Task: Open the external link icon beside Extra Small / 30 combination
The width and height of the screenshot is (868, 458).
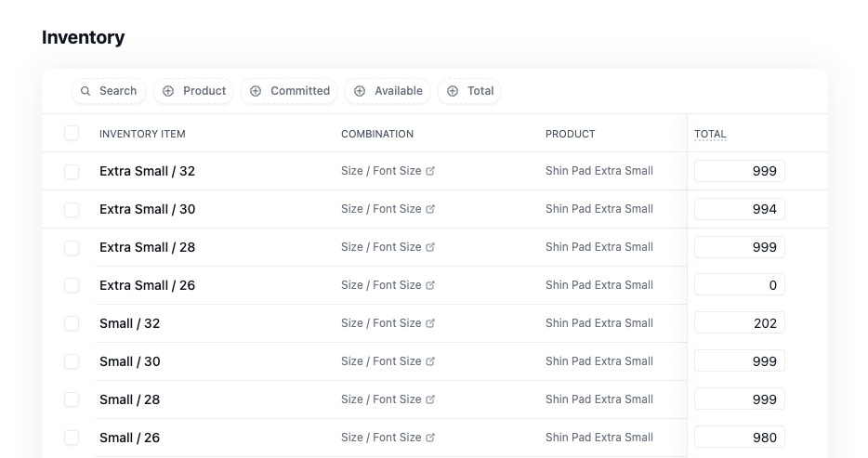Action: (x=430, y=209)
